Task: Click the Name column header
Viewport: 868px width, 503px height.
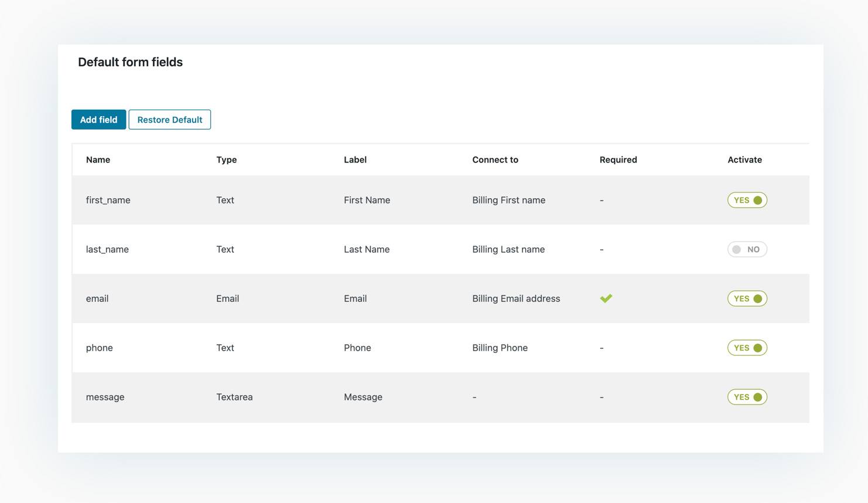Action: coord(98,159)
